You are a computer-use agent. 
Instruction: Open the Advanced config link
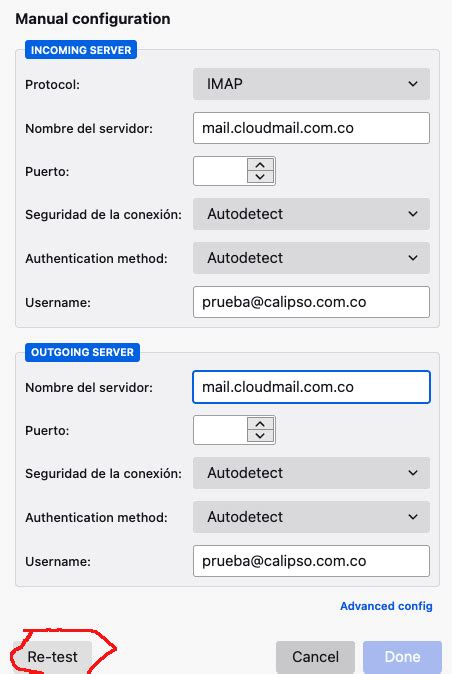(x=386, y=606)
